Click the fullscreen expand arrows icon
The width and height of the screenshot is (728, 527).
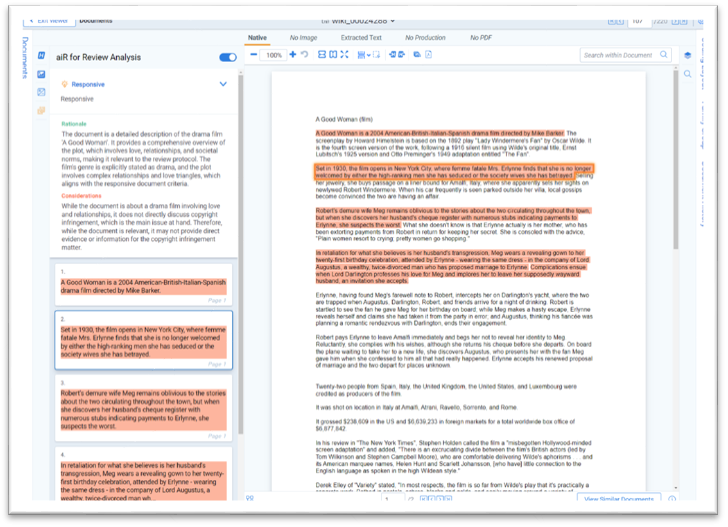[344, 55]
